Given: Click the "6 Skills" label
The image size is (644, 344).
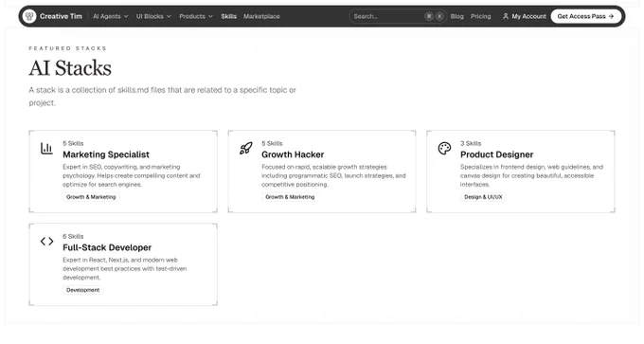Looking at the screenshot, I should click(73, 236).
